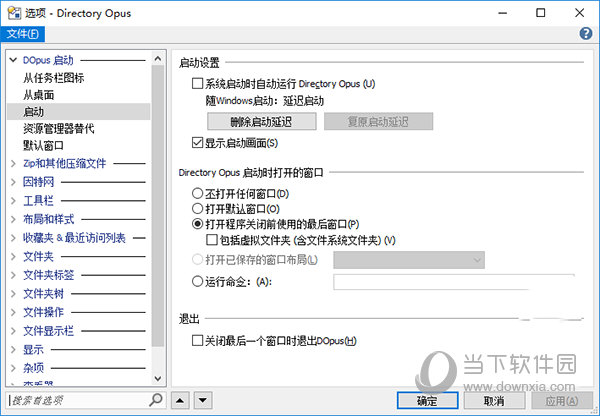Expand the Zip和其他压缩文件 category

coord(13,163)
